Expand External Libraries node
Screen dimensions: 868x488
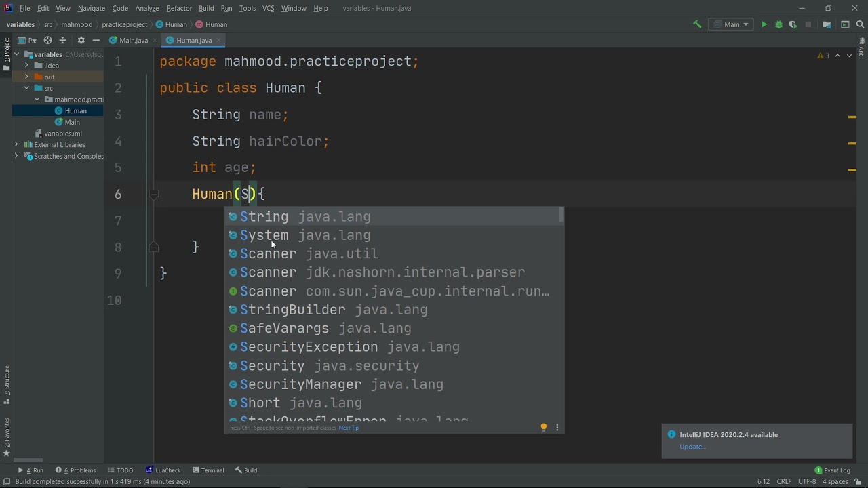click(x=16, y=144)
